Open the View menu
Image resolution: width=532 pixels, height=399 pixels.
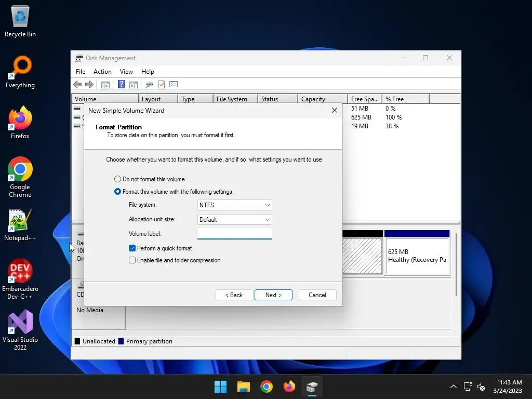click(x=126, y=72)
